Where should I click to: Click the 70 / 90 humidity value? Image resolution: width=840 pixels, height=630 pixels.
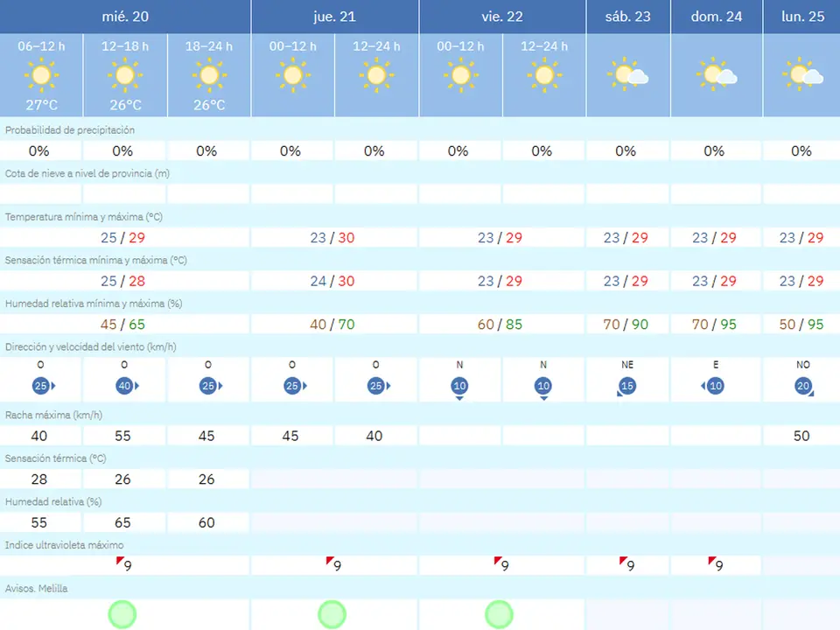[x=626, y=324]
